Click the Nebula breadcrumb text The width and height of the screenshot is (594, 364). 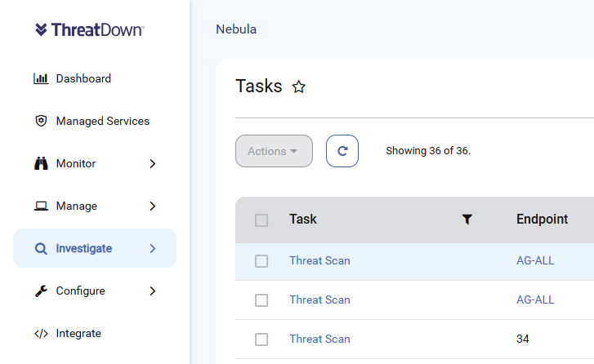click(x=236, y=29)
